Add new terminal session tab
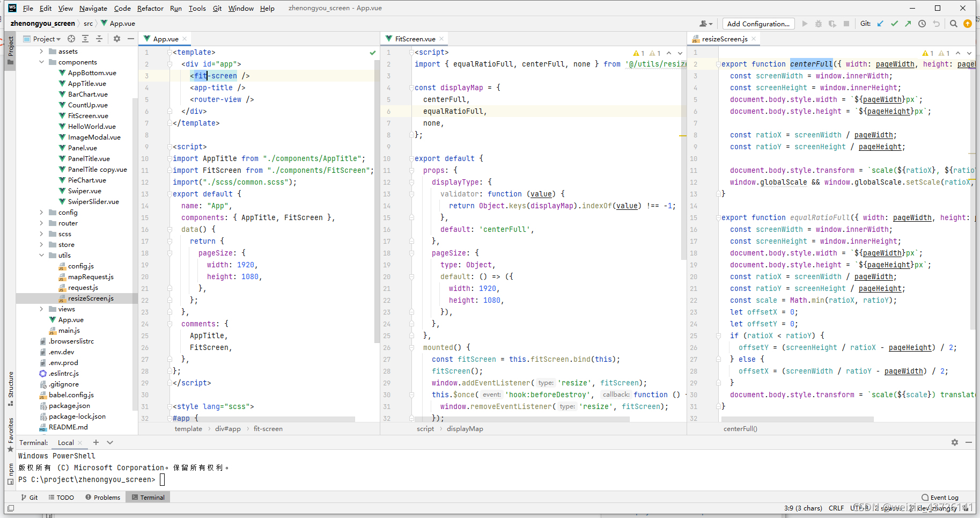 coord(96,442)
